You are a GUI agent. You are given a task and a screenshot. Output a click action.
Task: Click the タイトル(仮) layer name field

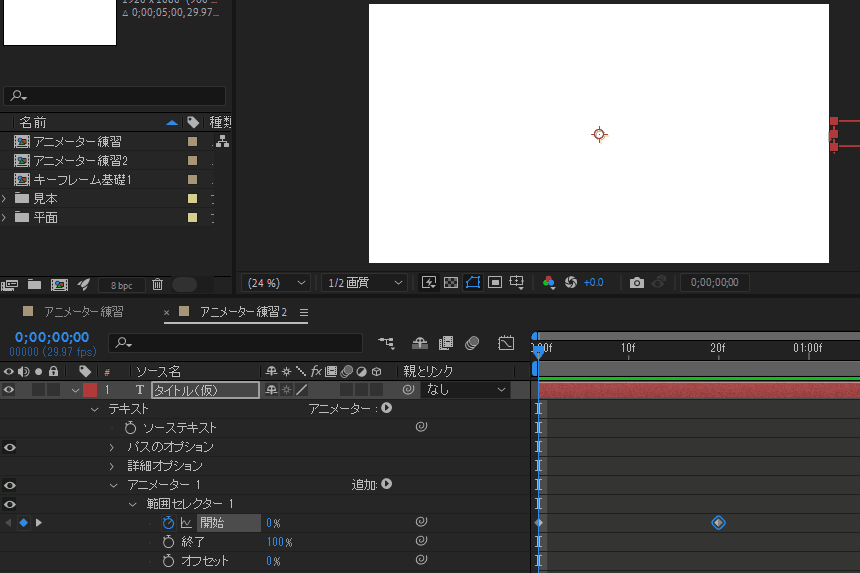pyautogui.click(x=205, y=390)
